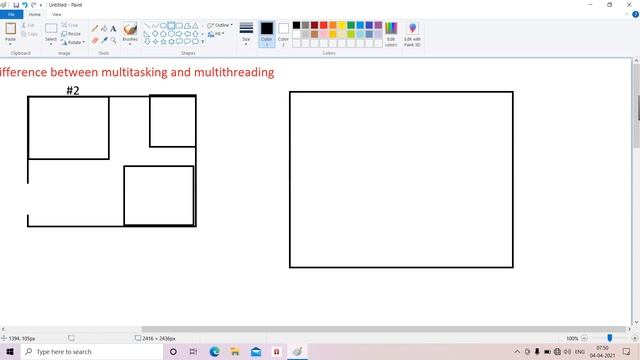640x360 pixels.
Task: Click the vertical scrollbar down arrow
Action: pos(636,322)
